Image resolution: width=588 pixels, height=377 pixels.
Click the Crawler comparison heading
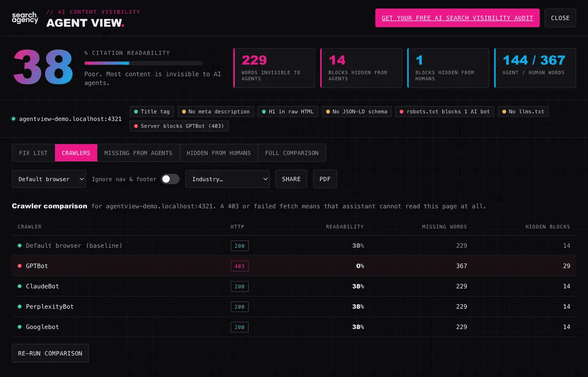(49, 206)
